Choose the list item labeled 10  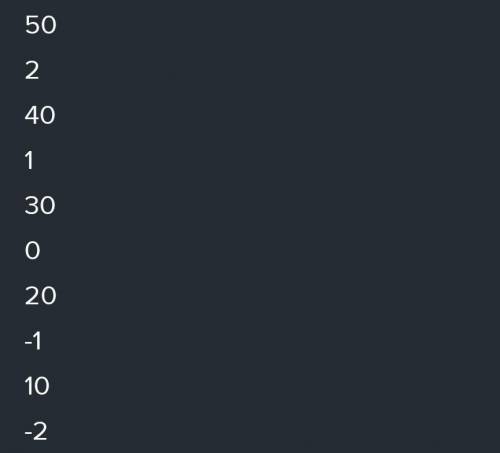click(x=37, y=386)
